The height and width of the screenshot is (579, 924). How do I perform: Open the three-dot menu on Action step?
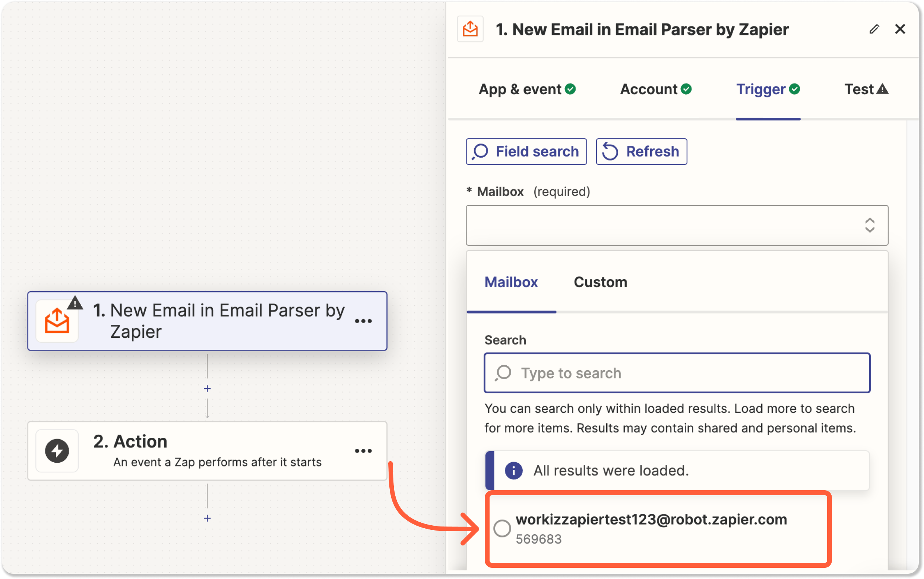(x=363, y=451)
